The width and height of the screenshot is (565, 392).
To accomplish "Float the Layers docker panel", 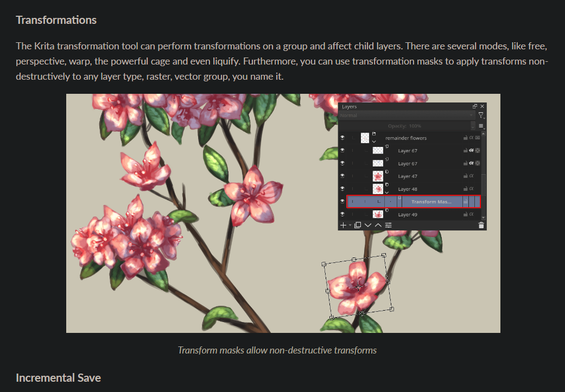I will [x=475, y=107].
